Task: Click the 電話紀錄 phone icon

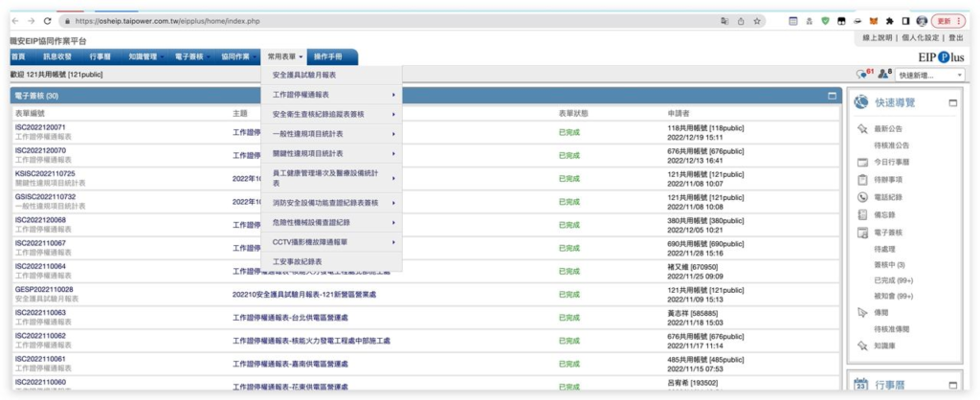Action: (x=862, y=197)
